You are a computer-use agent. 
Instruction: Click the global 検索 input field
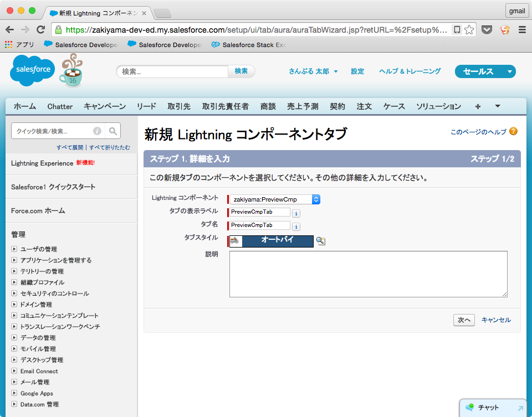tap(173, 71)
